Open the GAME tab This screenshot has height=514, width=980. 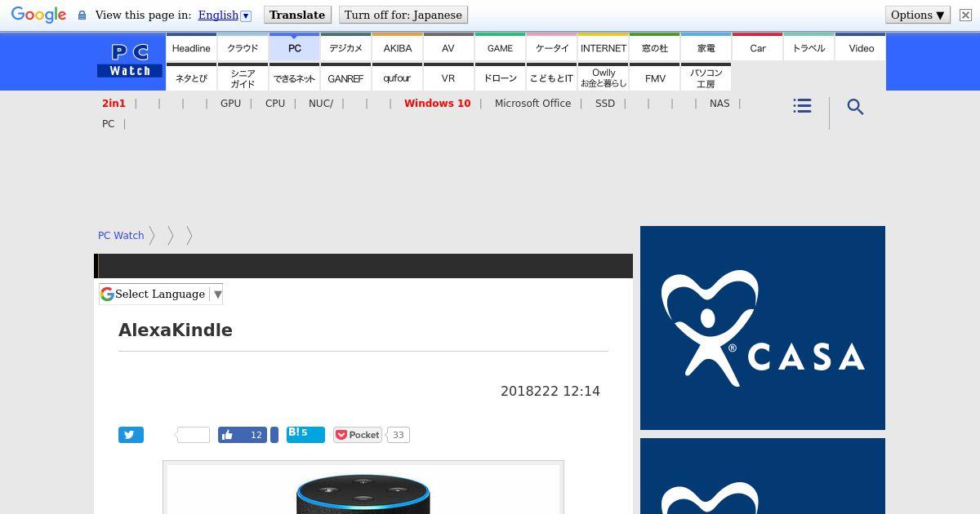(500, 47)
